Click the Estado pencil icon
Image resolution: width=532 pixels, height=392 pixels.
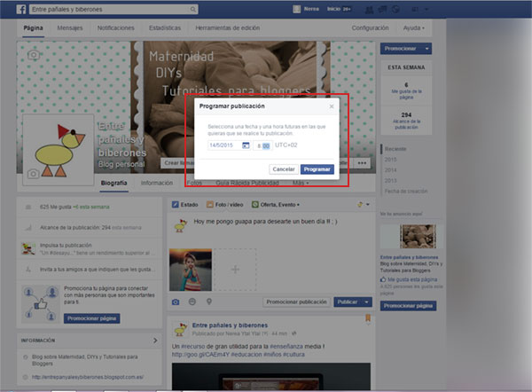tap(175, 204)
